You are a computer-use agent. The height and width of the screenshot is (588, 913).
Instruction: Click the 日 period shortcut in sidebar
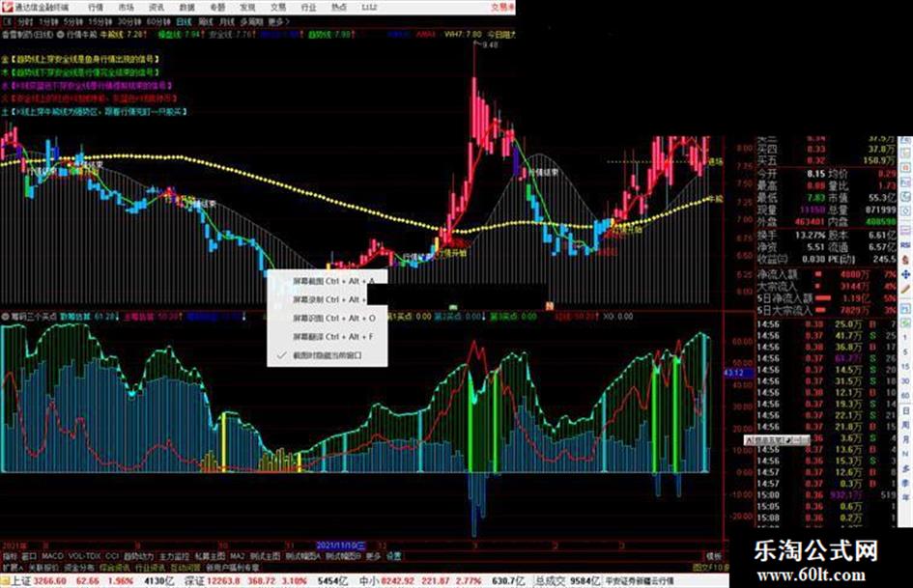pyautogui.click(x=905, y=411)
